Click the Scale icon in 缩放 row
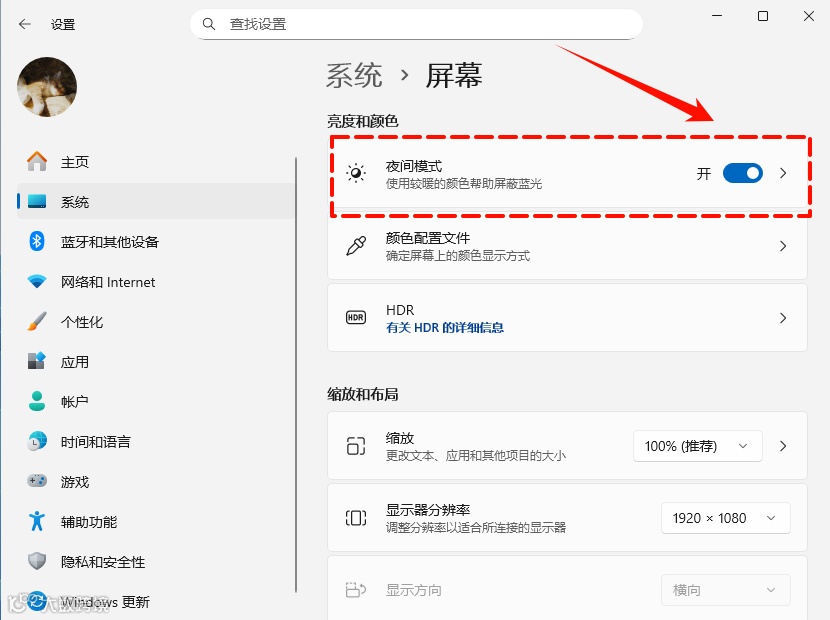Image resolution: width=830 pixels, height=620 pixels. point(356,446)
